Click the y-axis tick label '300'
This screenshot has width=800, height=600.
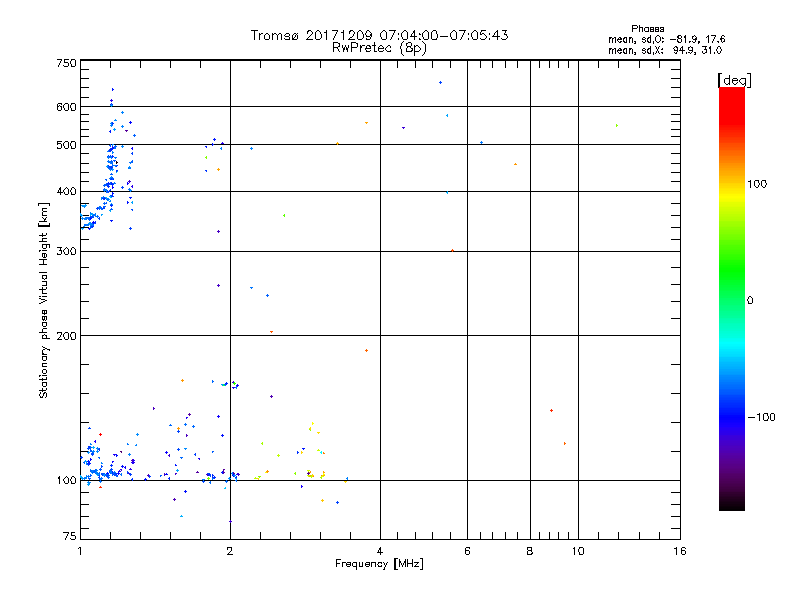[x=66, y=251]
